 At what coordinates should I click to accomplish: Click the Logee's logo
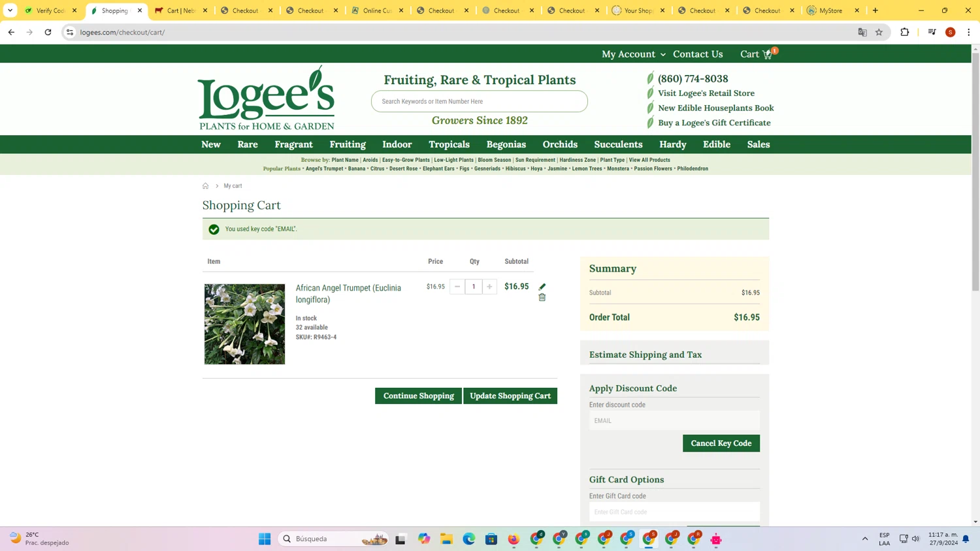click(x=266, y=98)
